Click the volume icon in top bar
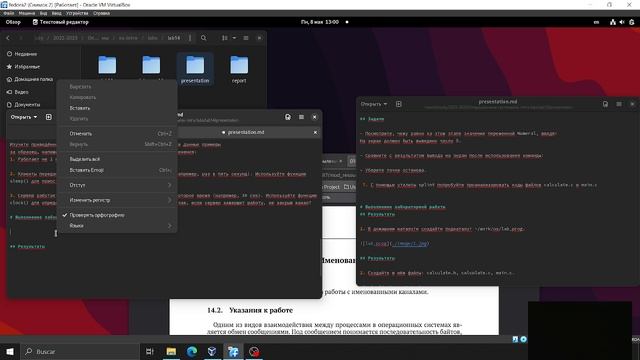Screen dimensions: 640x360 pos(622,22)
